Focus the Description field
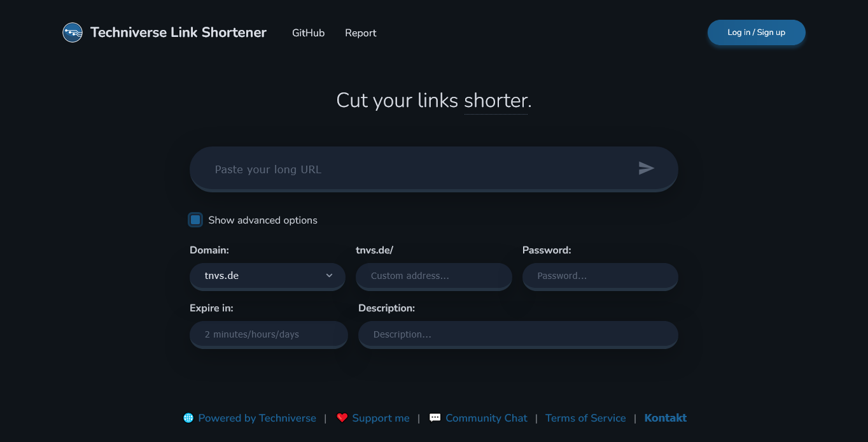The width and height of the screenshot is (868, 442). [518, 334]
